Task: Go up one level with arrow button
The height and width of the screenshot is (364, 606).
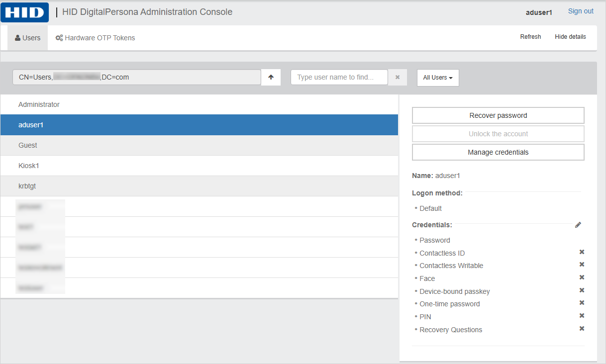Action: pos(271,77)
